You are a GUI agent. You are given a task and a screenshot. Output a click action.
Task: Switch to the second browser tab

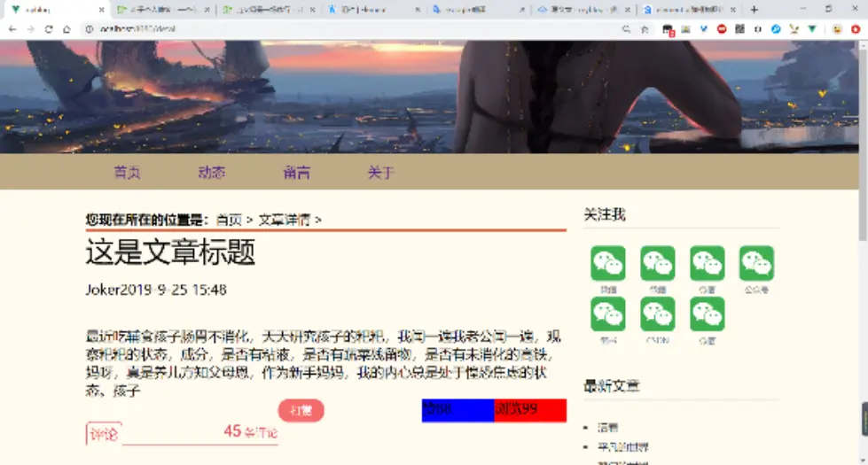coord(163,10)
